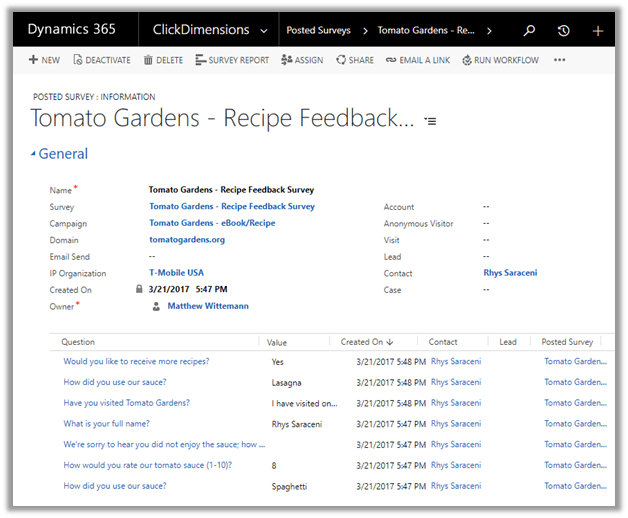Viewport: 628px width, 518px height.
Task: Click the search magnifier icon
Action: 530,30
